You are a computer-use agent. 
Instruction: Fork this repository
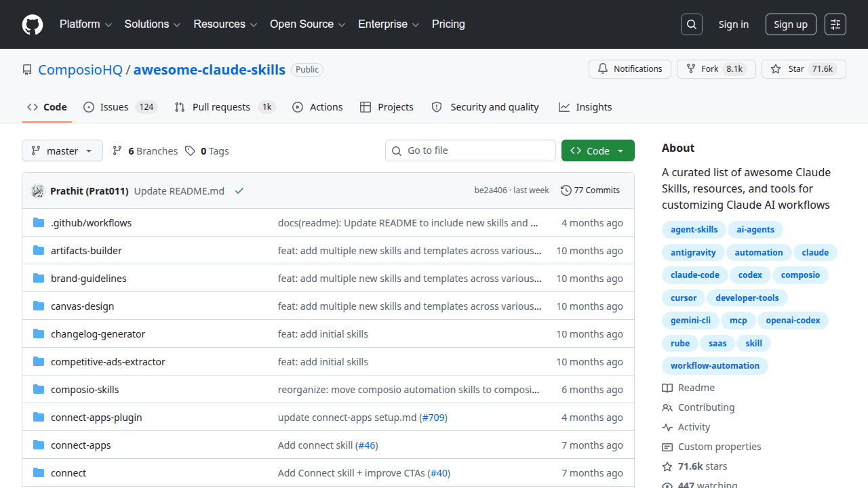716,69
